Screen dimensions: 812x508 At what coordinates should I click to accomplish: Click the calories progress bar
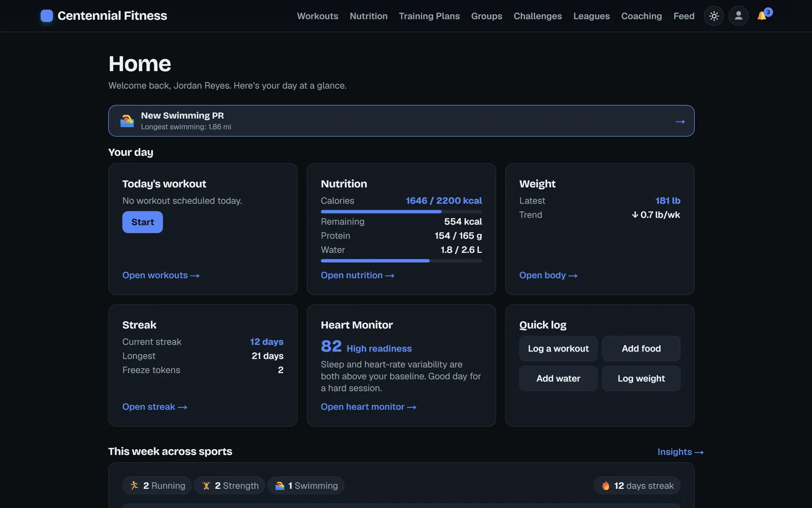click(401, 212)
